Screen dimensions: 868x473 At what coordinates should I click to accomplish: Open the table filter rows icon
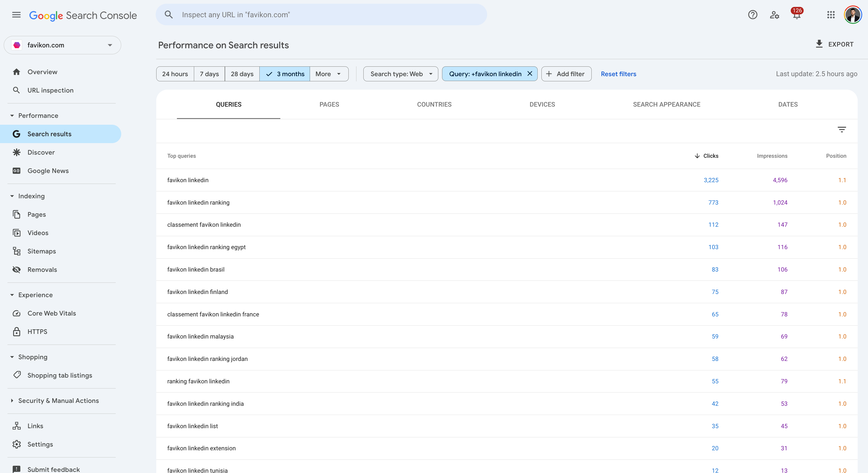(841, 130)
